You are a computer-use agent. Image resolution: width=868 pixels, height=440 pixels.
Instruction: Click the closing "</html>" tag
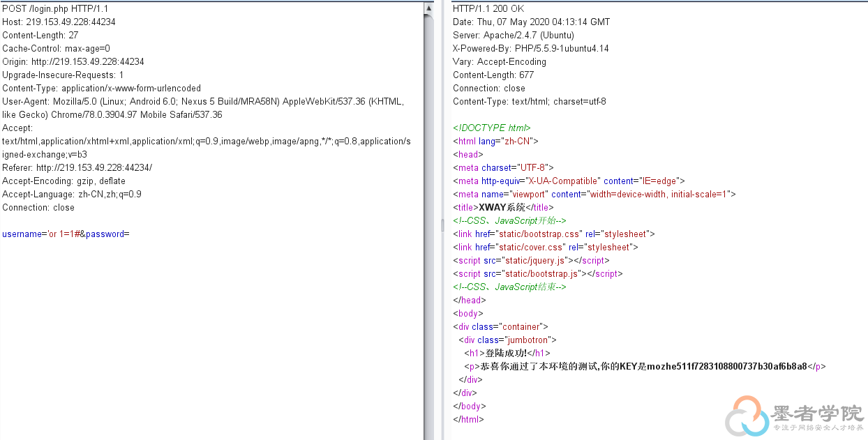pos(468,419)
